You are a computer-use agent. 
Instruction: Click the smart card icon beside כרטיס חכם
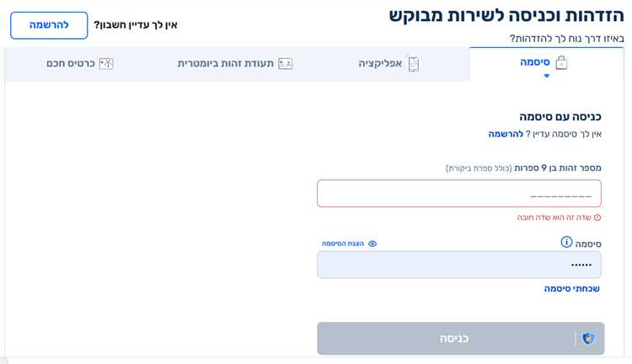tap(106, 63)
